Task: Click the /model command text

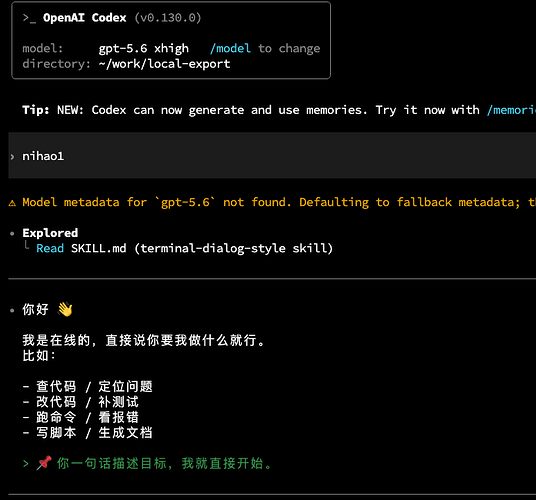Action: [x=230, y=49]
